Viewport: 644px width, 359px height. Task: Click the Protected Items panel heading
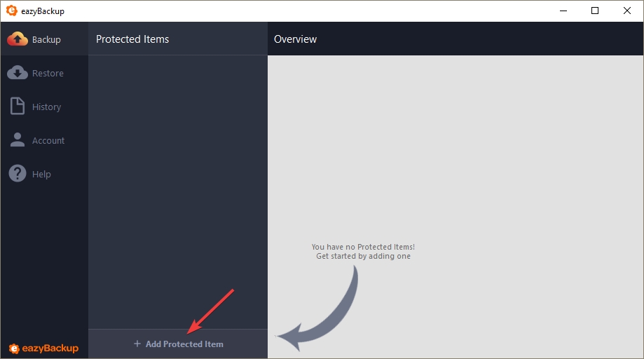[132, 39]
